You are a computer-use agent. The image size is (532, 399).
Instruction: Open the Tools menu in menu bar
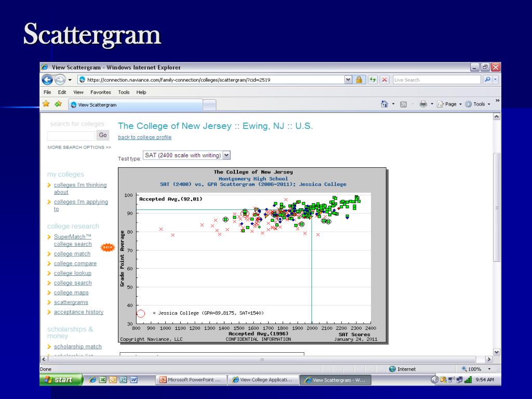tap(124, 92)
